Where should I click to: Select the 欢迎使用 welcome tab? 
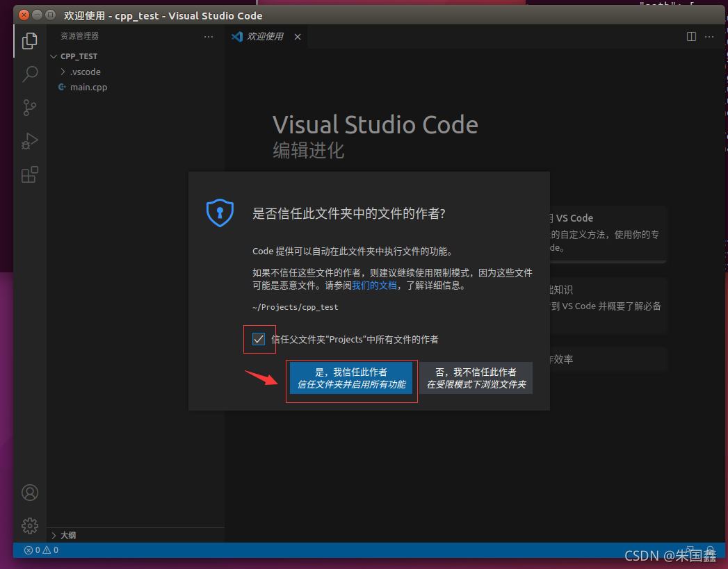265,37
